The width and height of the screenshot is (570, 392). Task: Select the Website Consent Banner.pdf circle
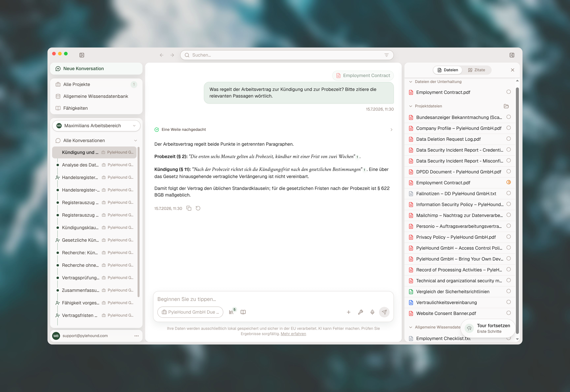click(x=509, y=313)
